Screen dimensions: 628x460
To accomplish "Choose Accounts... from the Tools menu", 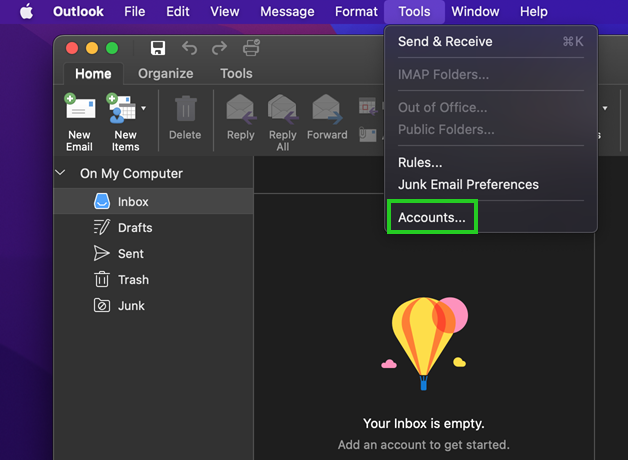I will click(x=432, y=217).
